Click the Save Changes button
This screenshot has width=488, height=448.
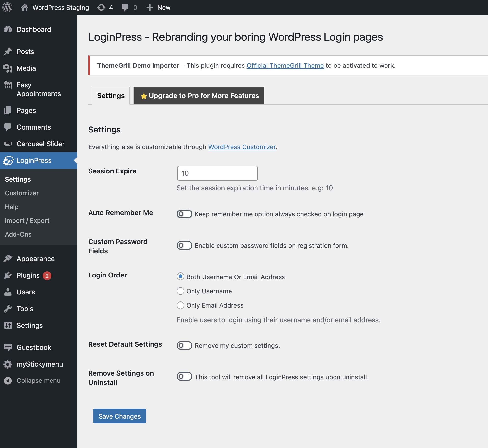(120, 416)
